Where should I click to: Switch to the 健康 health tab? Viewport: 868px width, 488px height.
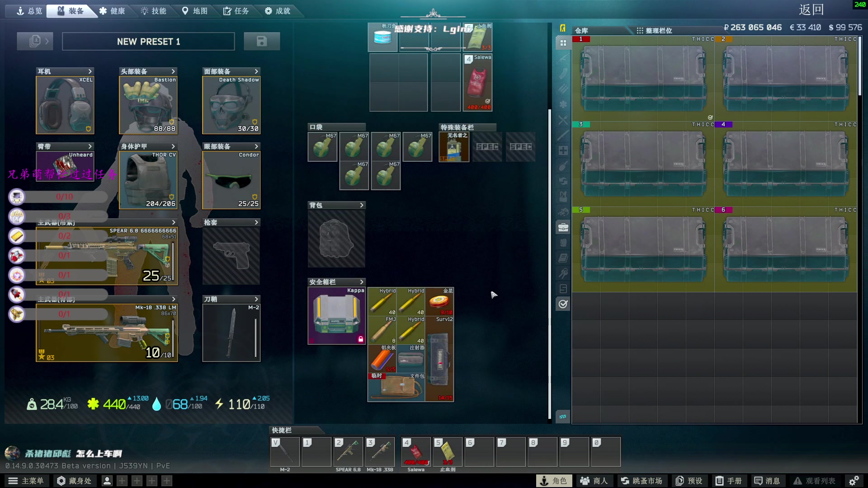[x=112, y=11]
